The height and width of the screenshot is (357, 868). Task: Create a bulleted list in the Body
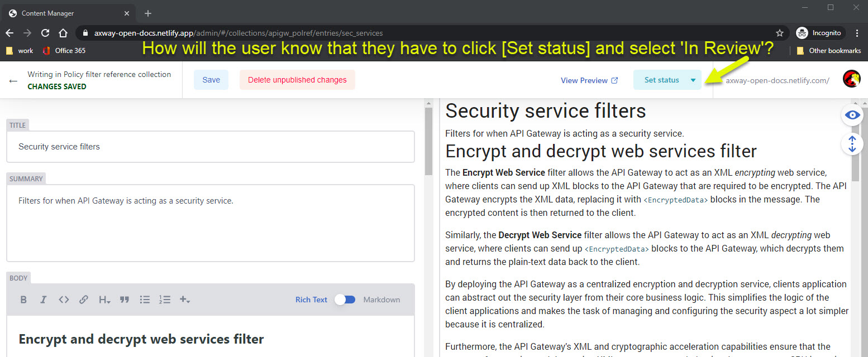[145, 300]
